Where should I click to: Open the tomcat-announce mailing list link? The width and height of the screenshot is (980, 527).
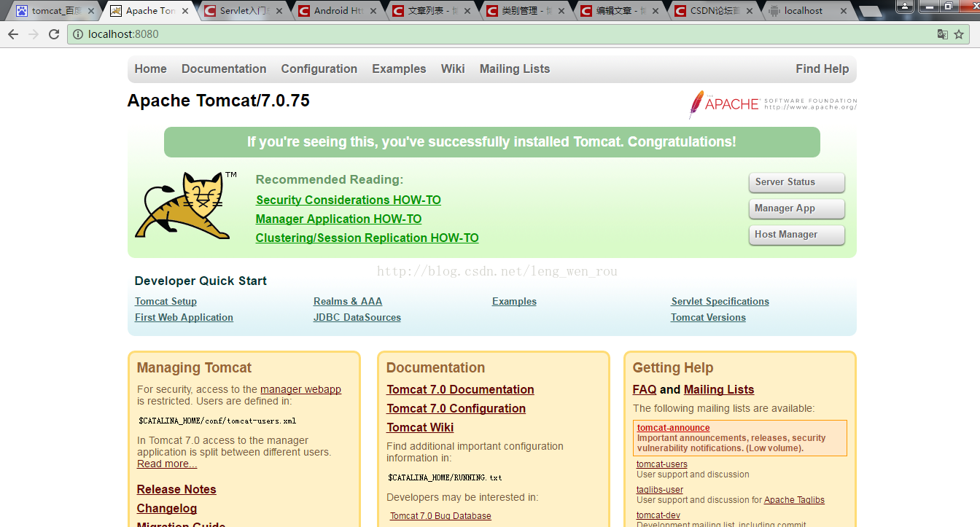(x=673, y=428)
